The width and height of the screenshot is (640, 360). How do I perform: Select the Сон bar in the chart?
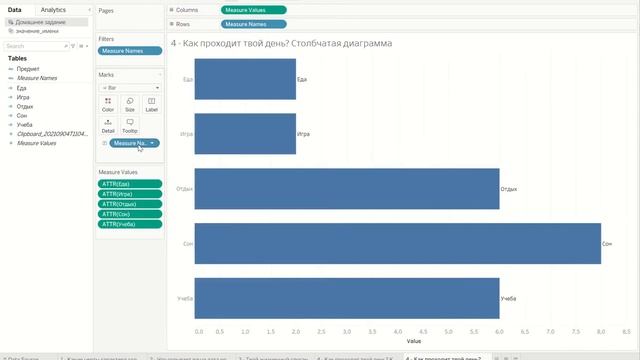click(x=398, y=244)
